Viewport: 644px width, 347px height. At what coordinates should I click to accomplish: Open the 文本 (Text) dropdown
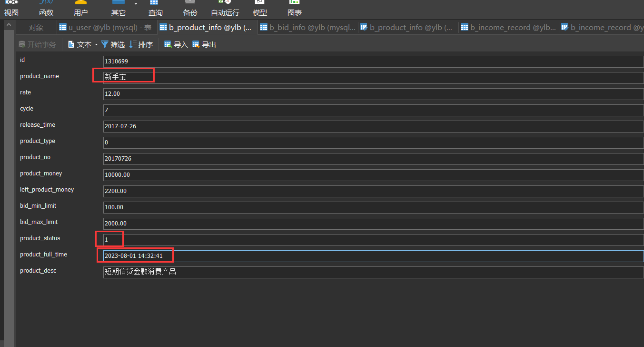(x=82, y=44)
